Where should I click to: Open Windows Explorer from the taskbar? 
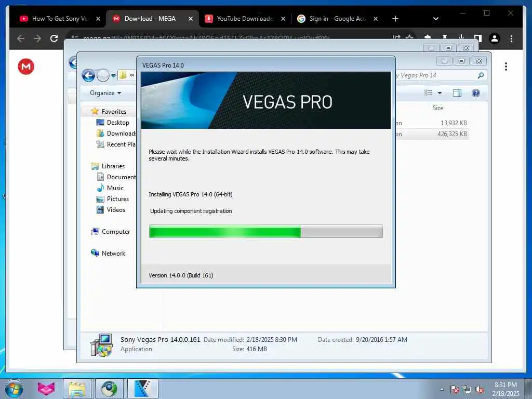click(x=77, y=389)
